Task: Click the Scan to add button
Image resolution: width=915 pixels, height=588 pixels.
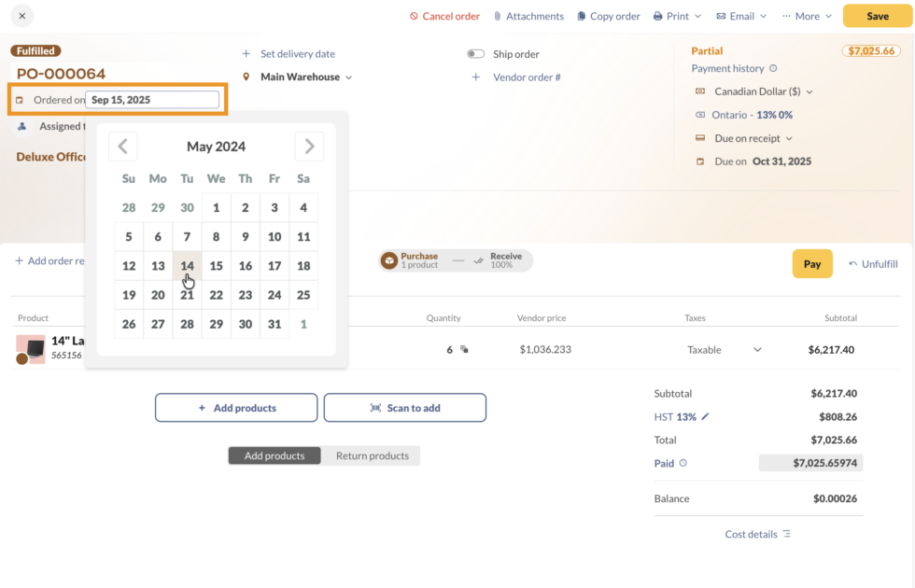Action: coord(405,408)
